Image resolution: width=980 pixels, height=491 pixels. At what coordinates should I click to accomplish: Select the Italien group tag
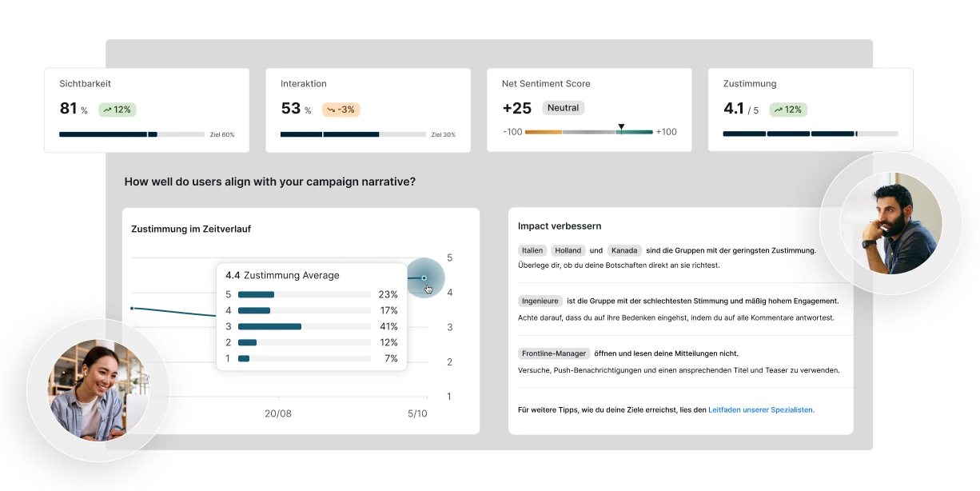point(532,249)
